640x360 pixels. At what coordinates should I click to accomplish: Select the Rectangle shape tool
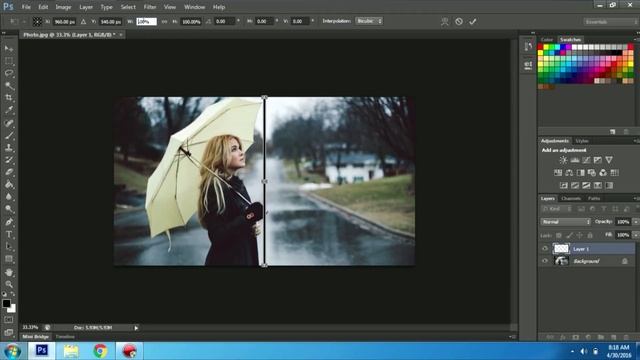tap(9, 259)
